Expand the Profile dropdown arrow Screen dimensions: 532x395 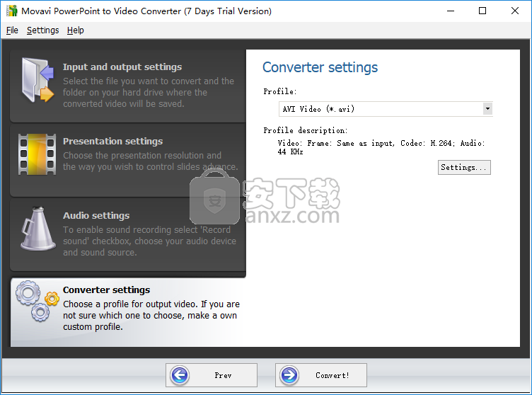[487, 109]
